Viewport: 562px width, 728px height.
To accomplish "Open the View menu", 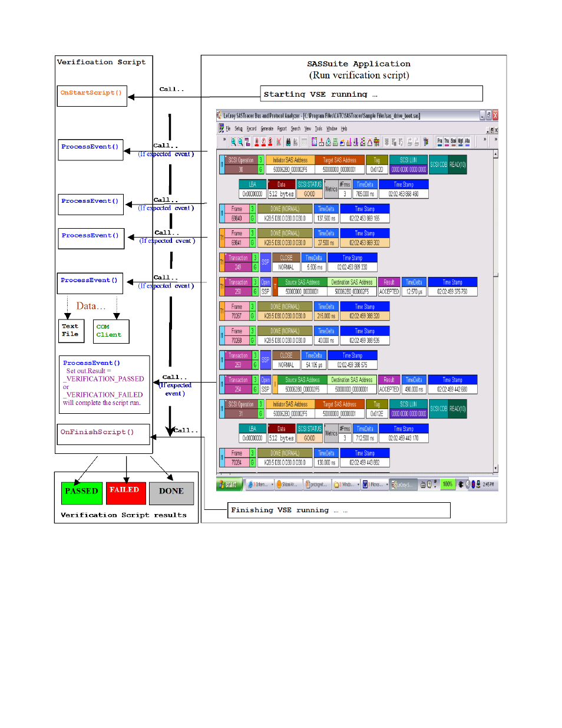I will point(308,129).
